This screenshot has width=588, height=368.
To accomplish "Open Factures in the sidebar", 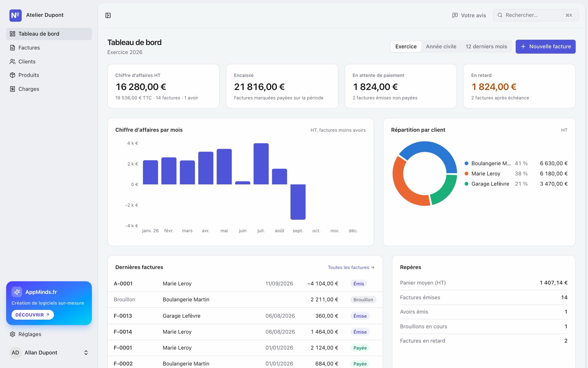I will click(49, 48).
